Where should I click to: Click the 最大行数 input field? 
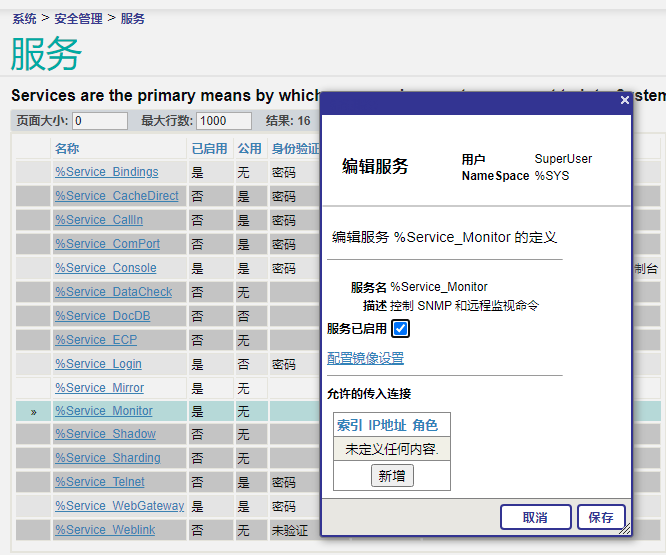tap(224, 121)
